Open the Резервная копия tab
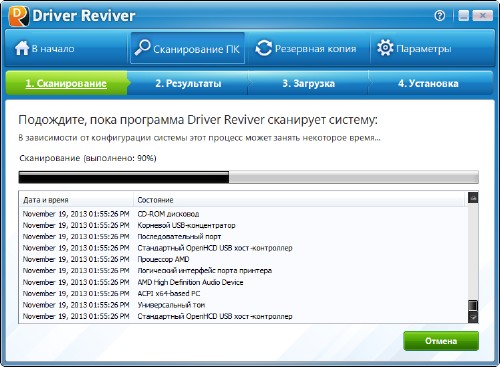This screenshot has width=500, height=367. click(x=308, y=49)
